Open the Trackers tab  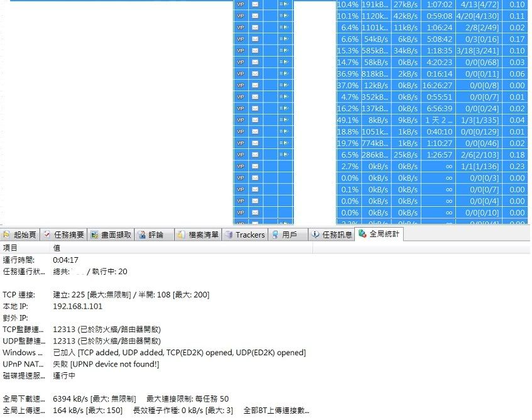click(x=245, y=235)
